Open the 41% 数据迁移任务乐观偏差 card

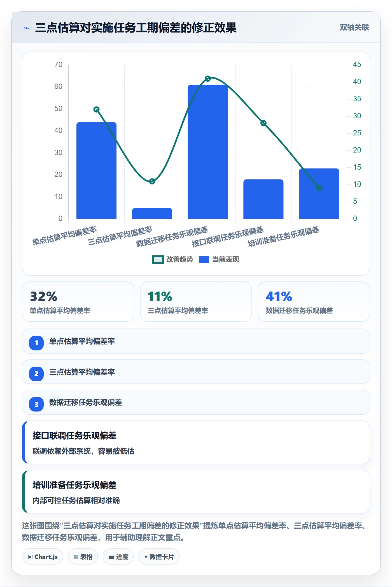coord(314,302)
